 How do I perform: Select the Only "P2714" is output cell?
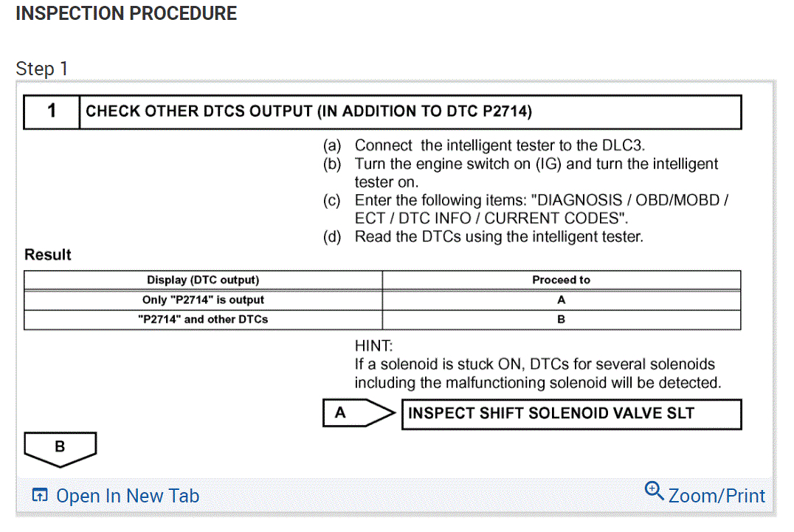[x=203, y=300]
